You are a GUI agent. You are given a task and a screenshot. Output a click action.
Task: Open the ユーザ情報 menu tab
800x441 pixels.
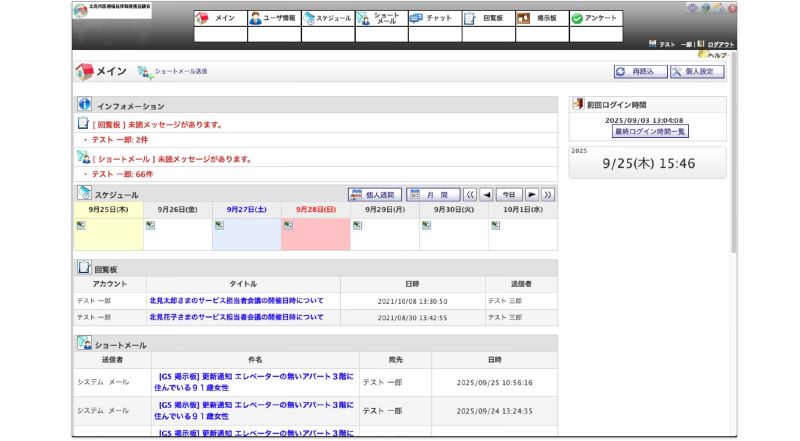tap(273, 18)
